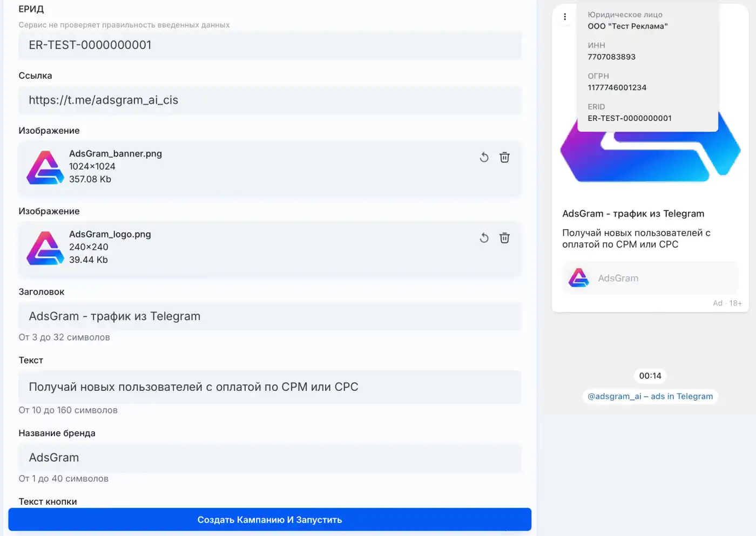Click reload icon for AdsGram_logo.png
The image size is (756, 536).
484,238
